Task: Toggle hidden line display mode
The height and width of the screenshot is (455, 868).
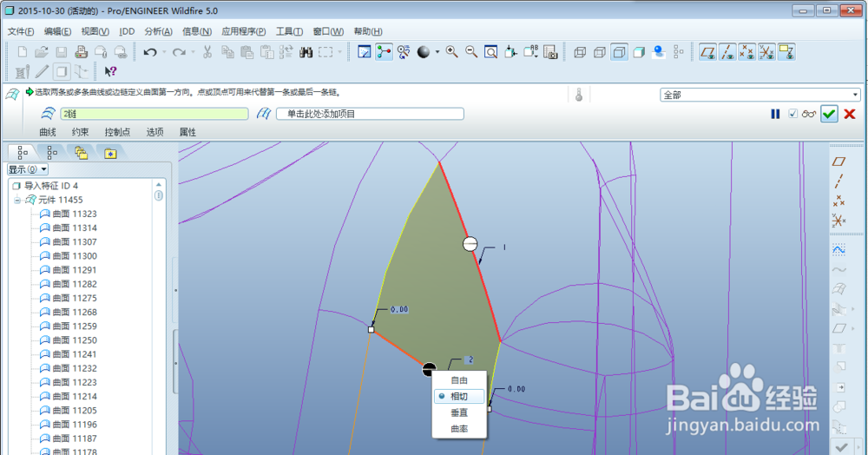Action: 600,52
